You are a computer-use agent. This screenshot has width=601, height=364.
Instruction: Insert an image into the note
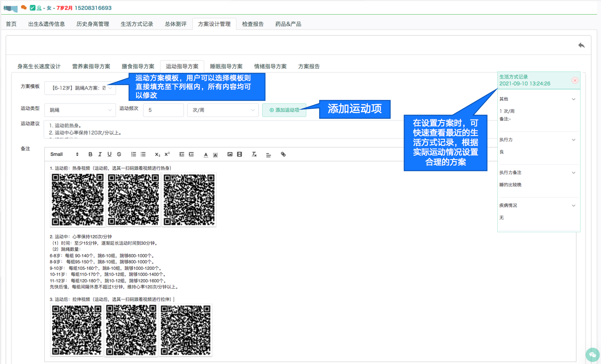point(230,154)
